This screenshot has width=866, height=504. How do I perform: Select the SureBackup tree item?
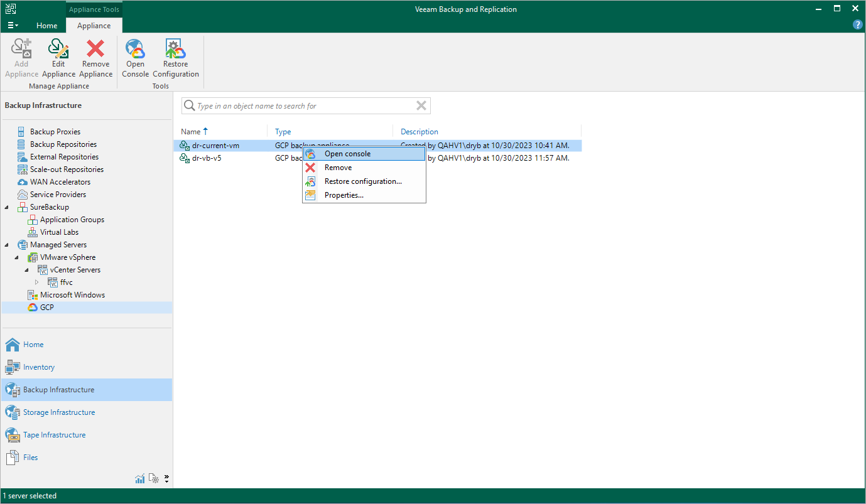tap(50, 207)
